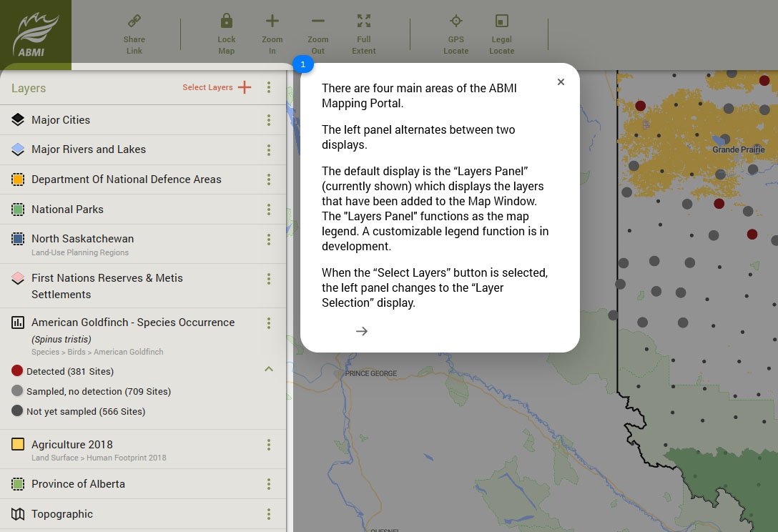Screen dimensions: 778x532
Task: Select the Major Cities layer name
Action: [61, 120]
